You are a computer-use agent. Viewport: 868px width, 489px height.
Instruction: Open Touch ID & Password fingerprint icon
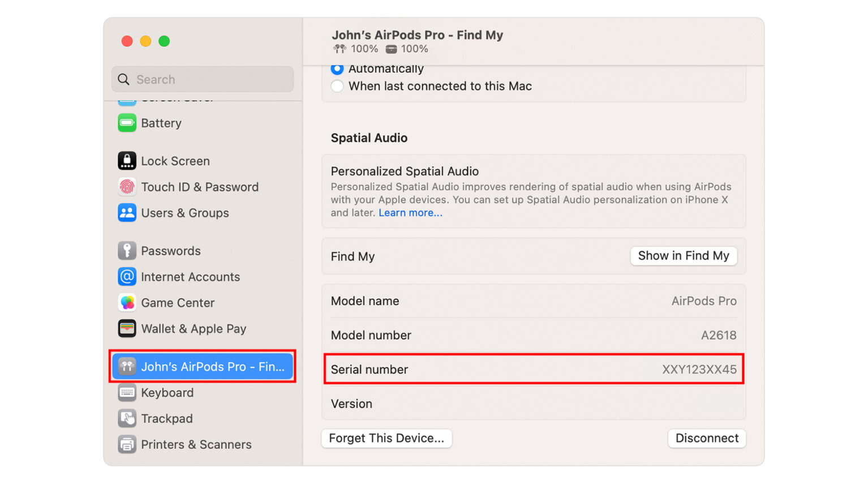(x=127, y=187)
